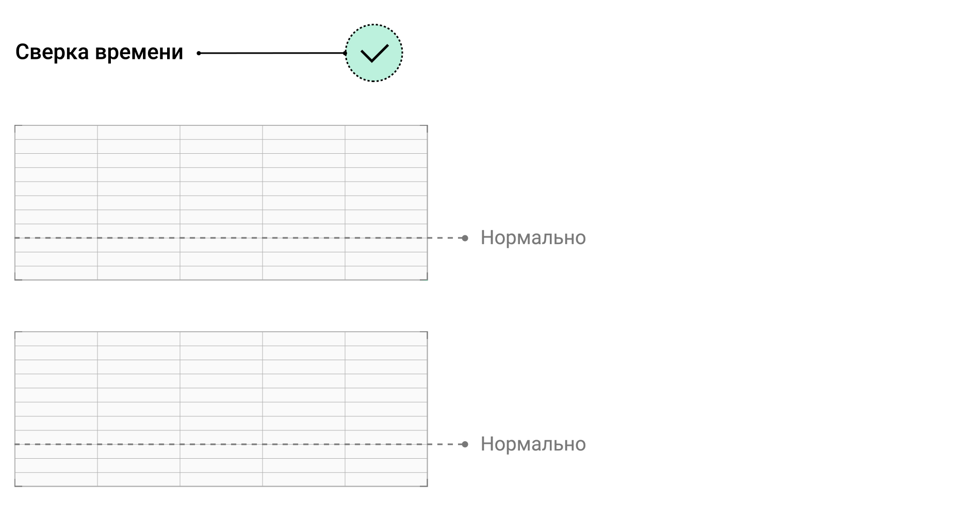The width and height of the screenshot is (980, 516).
Task: Click the endpoint dot before upper "Нормально"
Action: (465, 238)
